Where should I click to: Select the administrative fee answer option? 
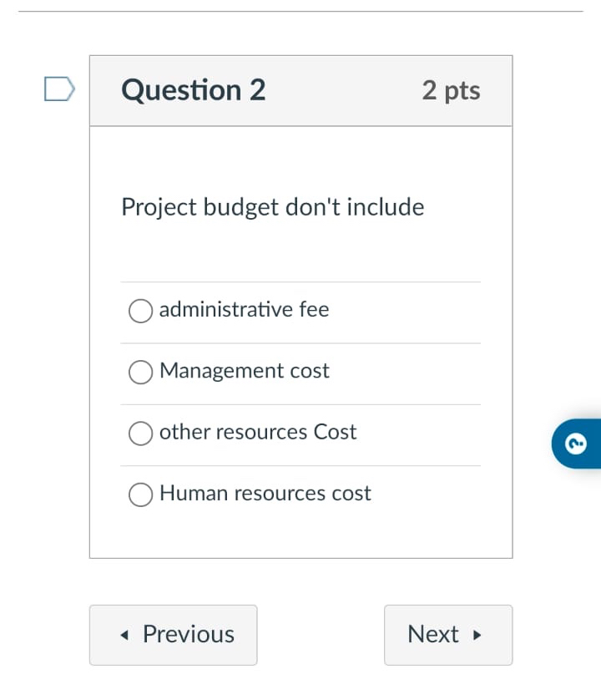point(140,311)
